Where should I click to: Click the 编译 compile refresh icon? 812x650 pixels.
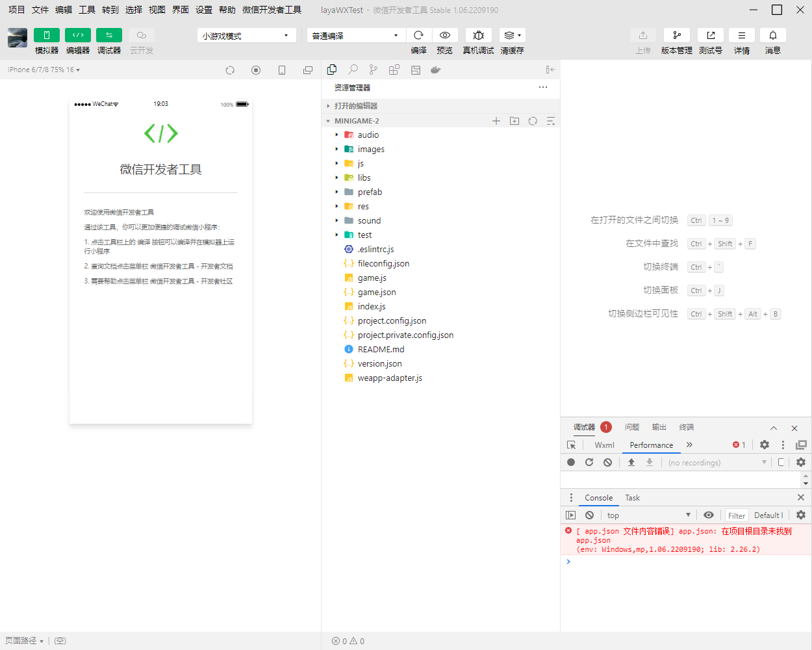pos(419,35)
